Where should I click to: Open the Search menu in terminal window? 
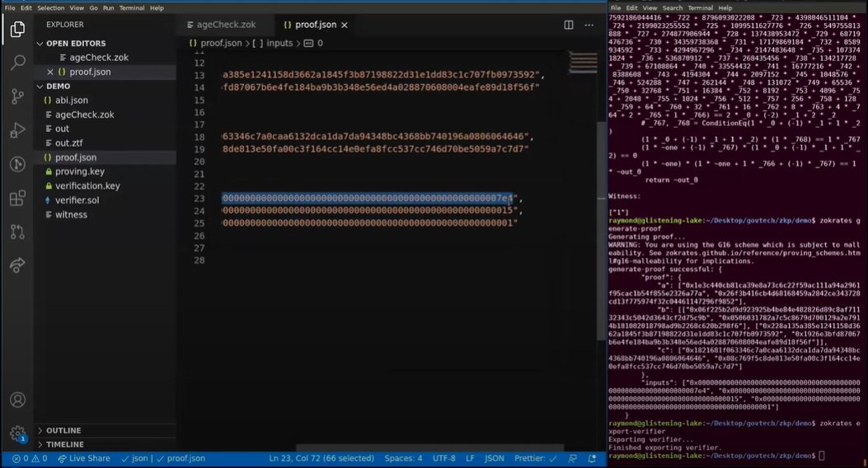(672, 7)
